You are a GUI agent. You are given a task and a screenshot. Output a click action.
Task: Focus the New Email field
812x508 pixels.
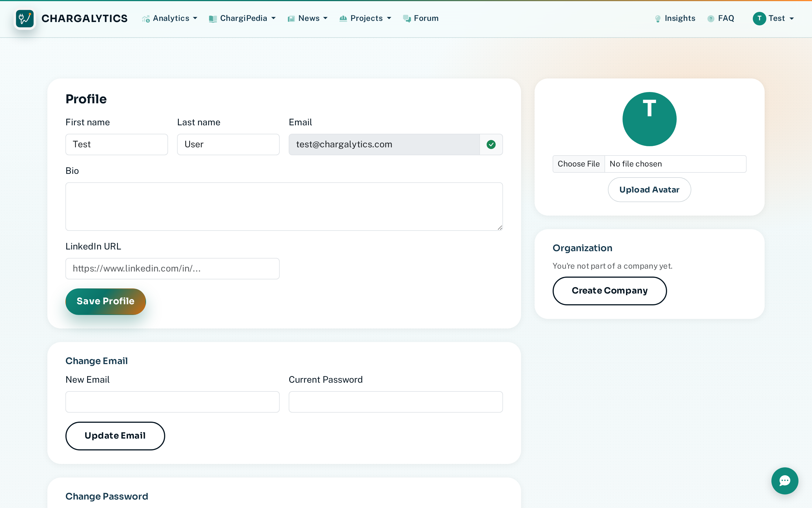pyautogui.click(x=173, y=402)
